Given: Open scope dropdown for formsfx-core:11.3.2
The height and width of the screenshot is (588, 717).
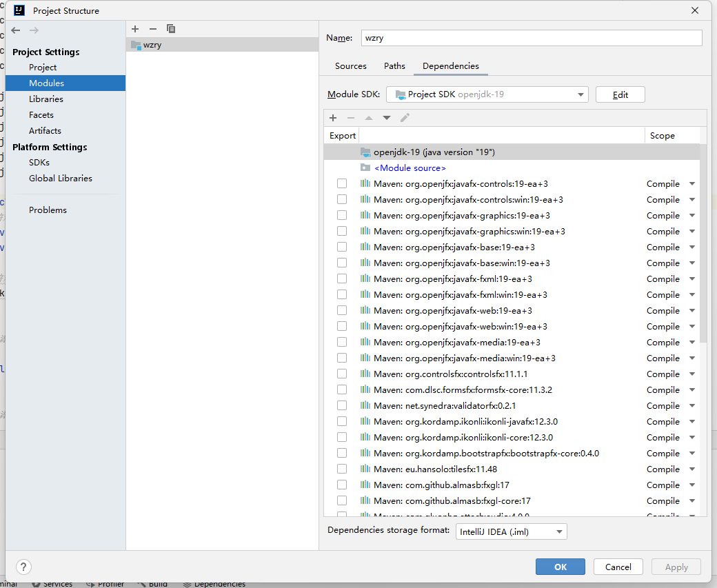Looking at the screenshot, I should [x=692, y=390].
